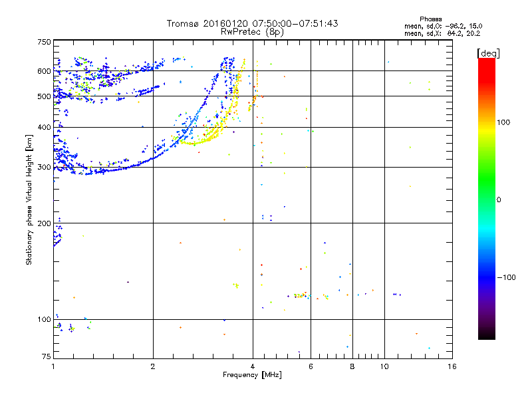Click the 75 tick label on the height axis
The width and height of the screenshot is (532, 399).
pyautogui.click(x=46, y=356)
